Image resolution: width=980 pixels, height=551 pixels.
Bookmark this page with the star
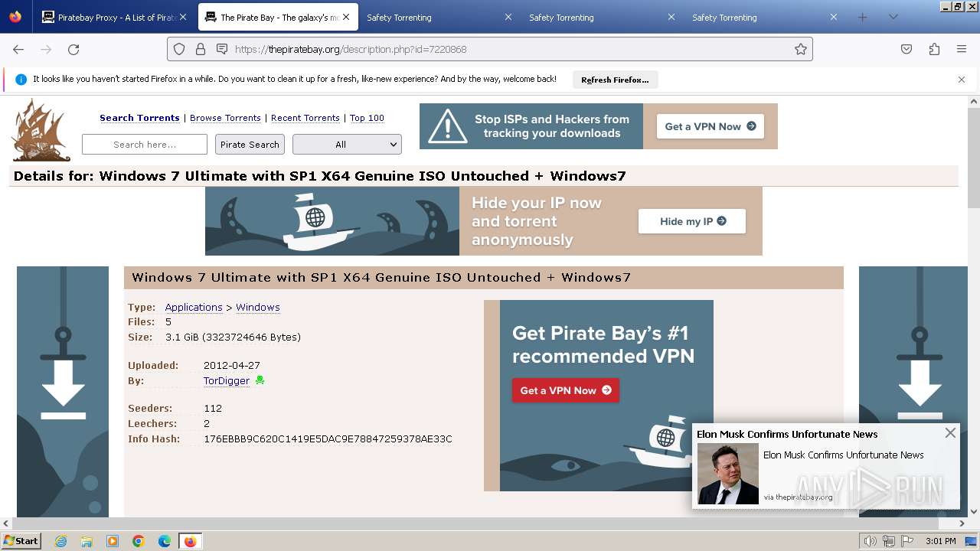[x=801, y=49]
